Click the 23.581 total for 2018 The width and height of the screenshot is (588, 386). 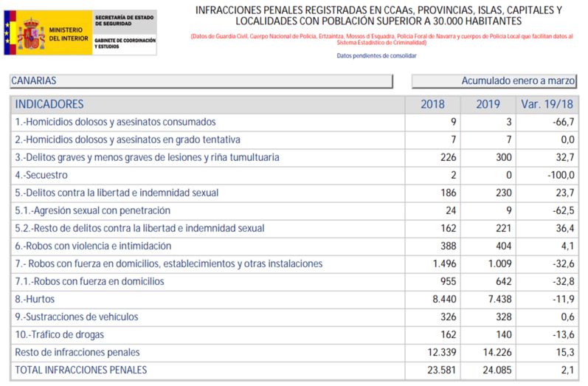(442, 371)
